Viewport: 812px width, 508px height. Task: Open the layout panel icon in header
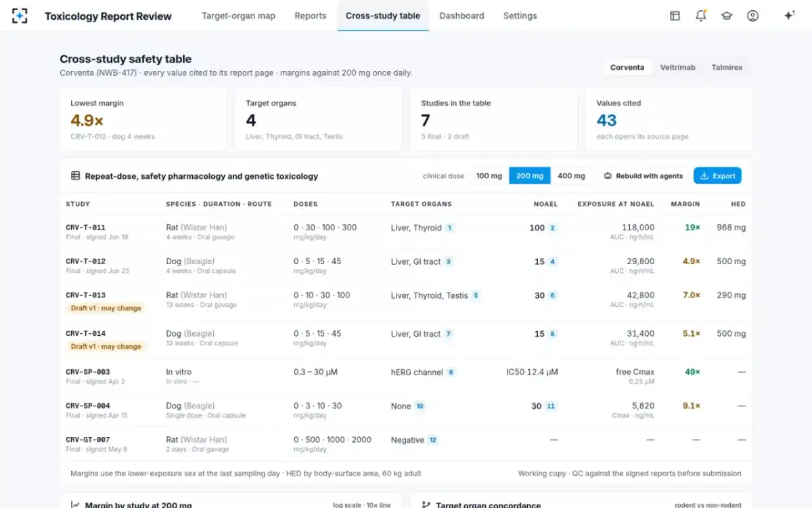pos(675,16)
